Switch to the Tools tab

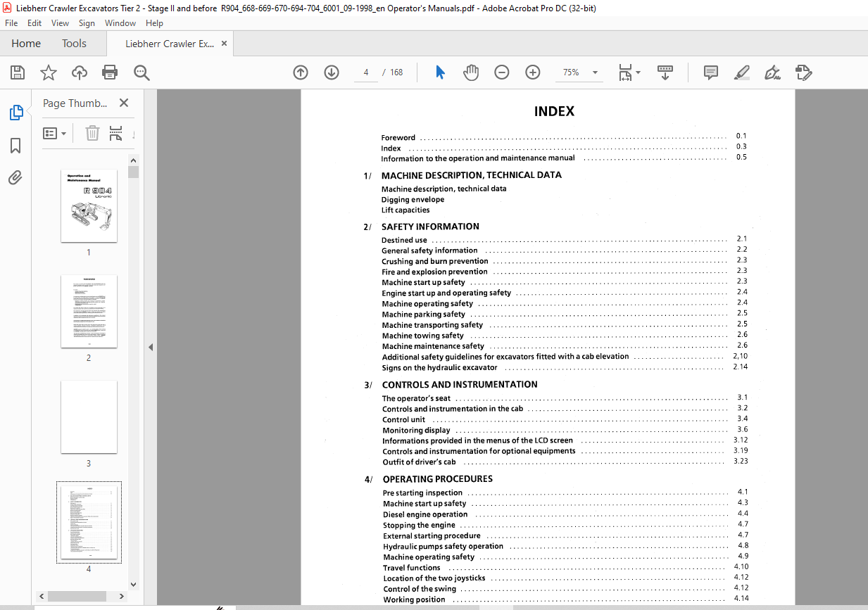[x=74, y=44]
